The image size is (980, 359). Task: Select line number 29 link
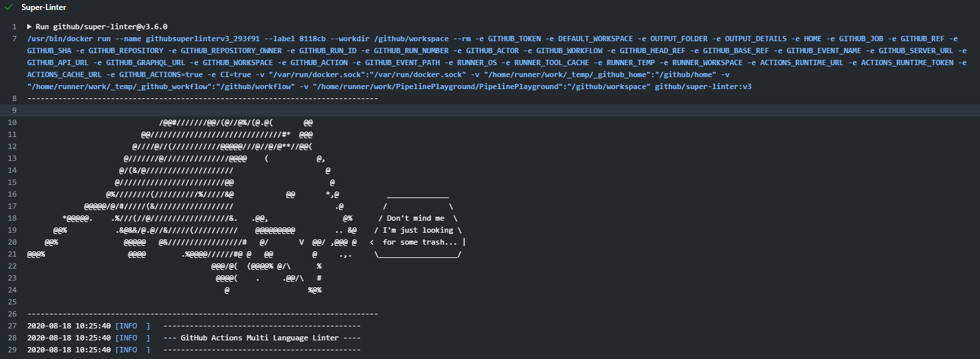tap(12, 350)
